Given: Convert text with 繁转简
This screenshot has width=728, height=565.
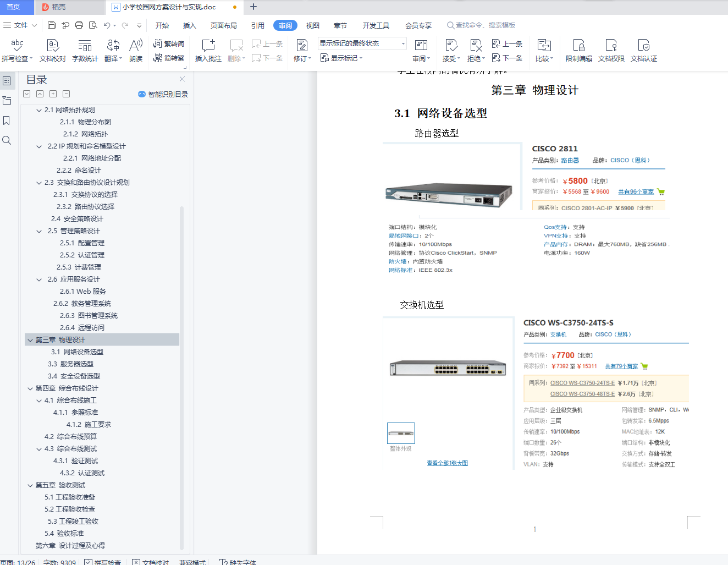Looking at the screenshot, I should (169, 44).
